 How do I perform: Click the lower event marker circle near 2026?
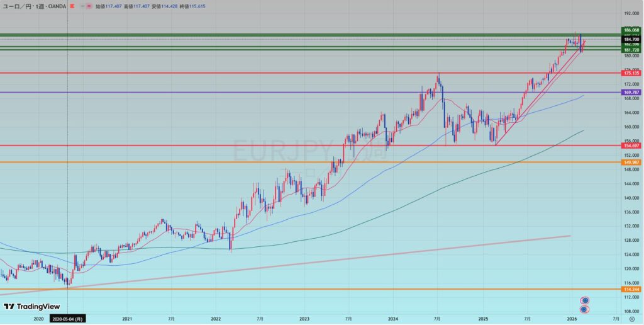[585, 309]
